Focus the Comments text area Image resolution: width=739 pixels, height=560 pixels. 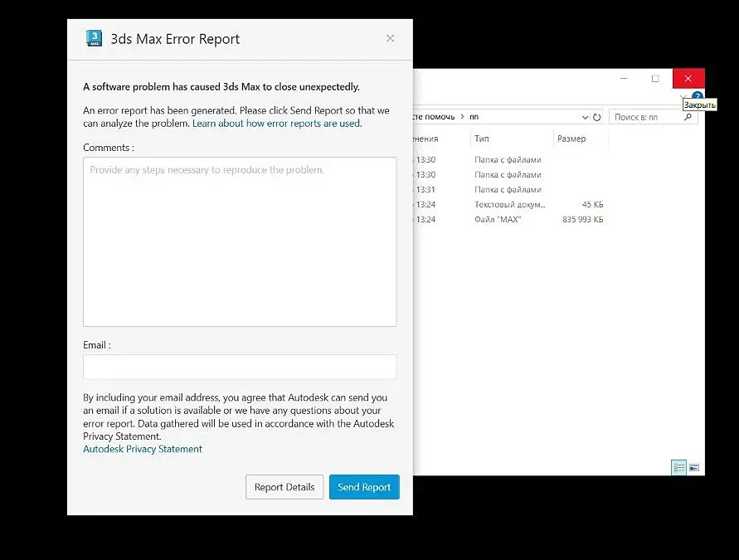coord(240,241)
